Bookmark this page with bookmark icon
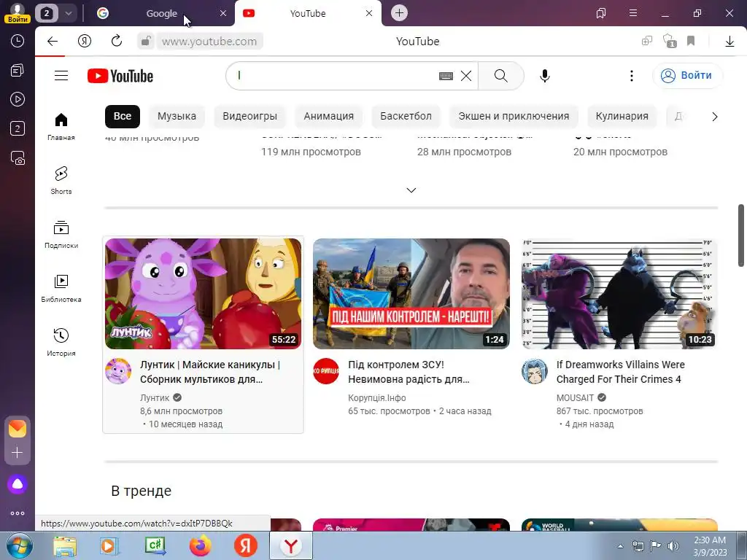Viewport: 747px width, 560px height. tap(691, 42)
